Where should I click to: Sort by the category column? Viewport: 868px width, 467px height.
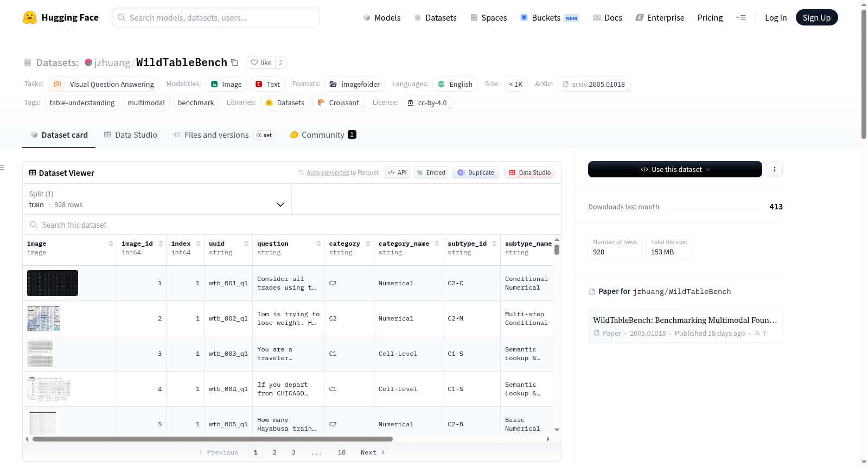tap(368, 244)
